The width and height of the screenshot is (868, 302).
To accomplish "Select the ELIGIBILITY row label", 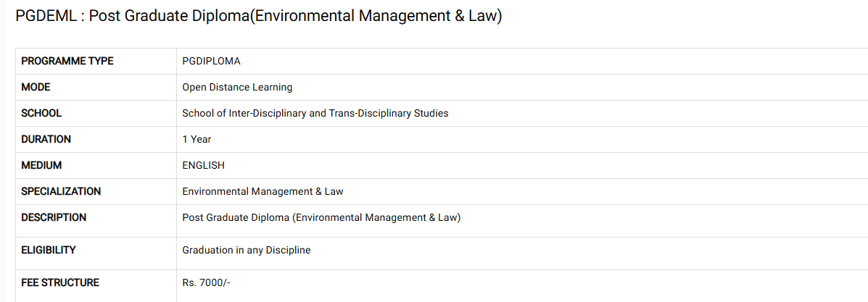I will (x=49, y=250).
